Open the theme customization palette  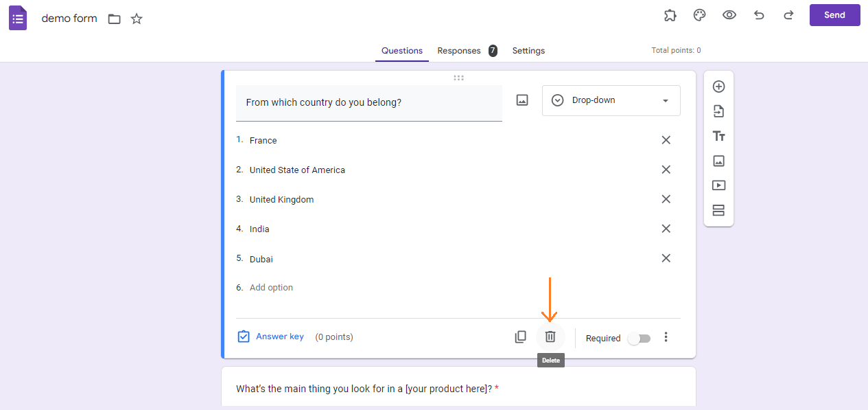(x=699, y=14)
